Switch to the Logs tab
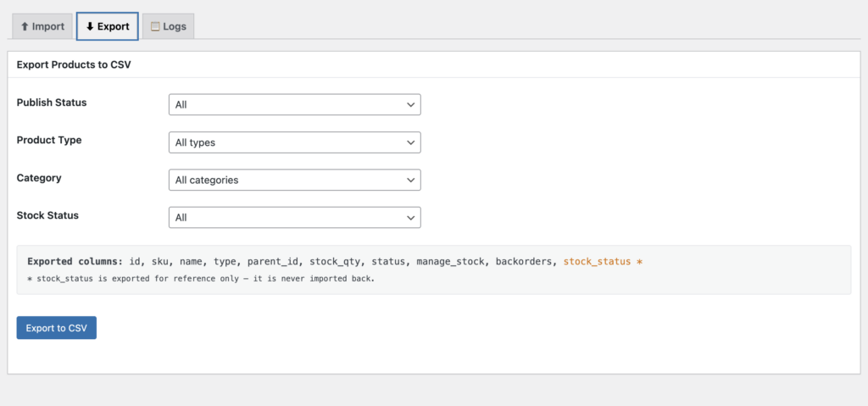 pos(169,26)
